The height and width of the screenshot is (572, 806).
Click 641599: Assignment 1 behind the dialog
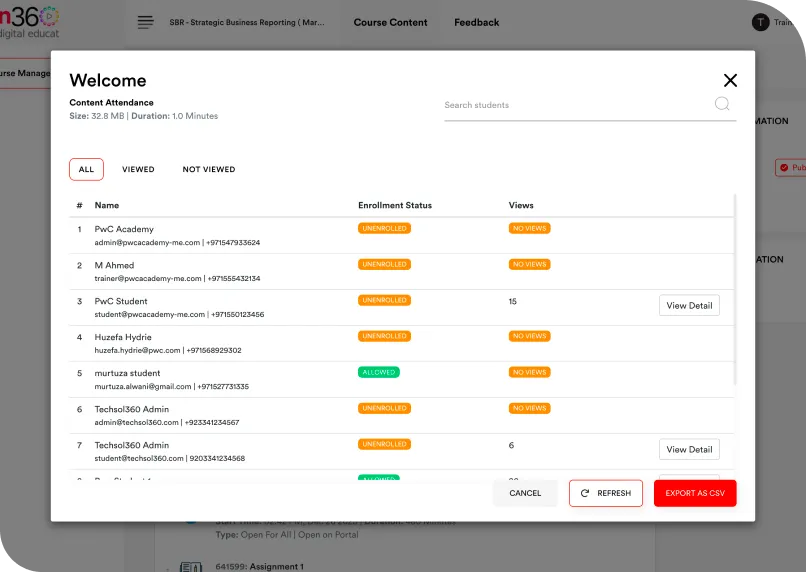(x=260, y=566)
